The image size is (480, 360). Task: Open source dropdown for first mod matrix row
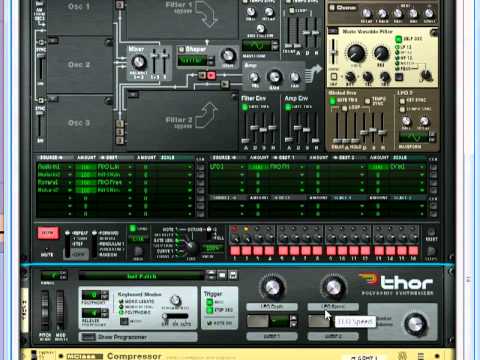tap(70, 167)
